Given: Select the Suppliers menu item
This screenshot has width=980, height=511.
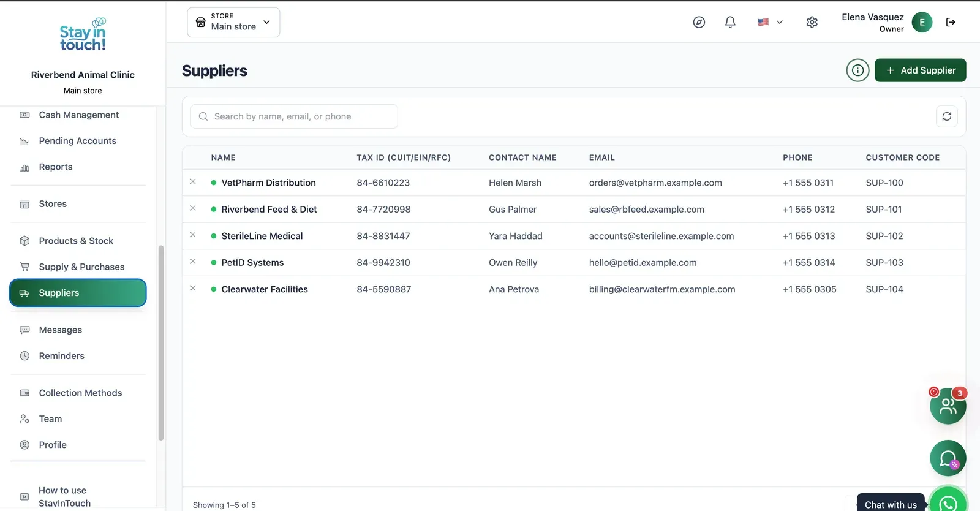Looking at the screenshot, I should (78, 293).
